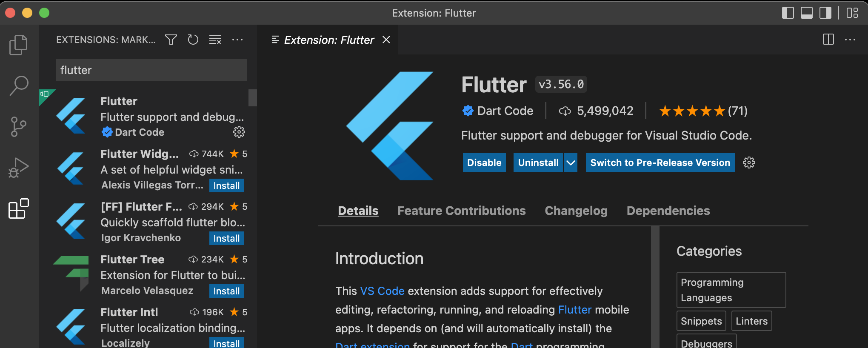Toggle the bottom panel layout icon
The height and width of the screenshot is (348, 868).
tap(807, 13)
